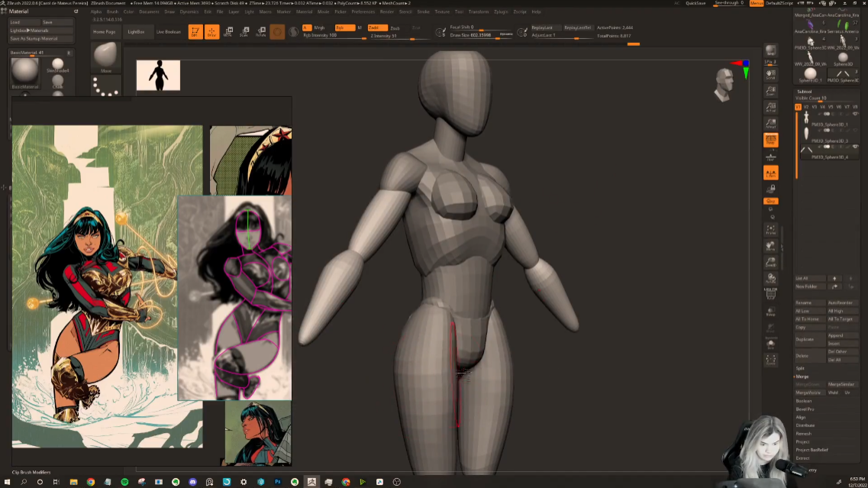Select the Rotate transform icon
This screenshot has height=488, width=868.
261,31
